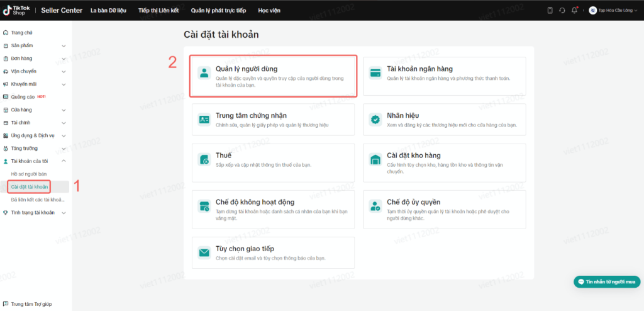The height and width of the screenshot is (311, 644).
Task: Expand the Sản phẩm sidebar section
Action: pyautogui.click(x=64, y=46)
